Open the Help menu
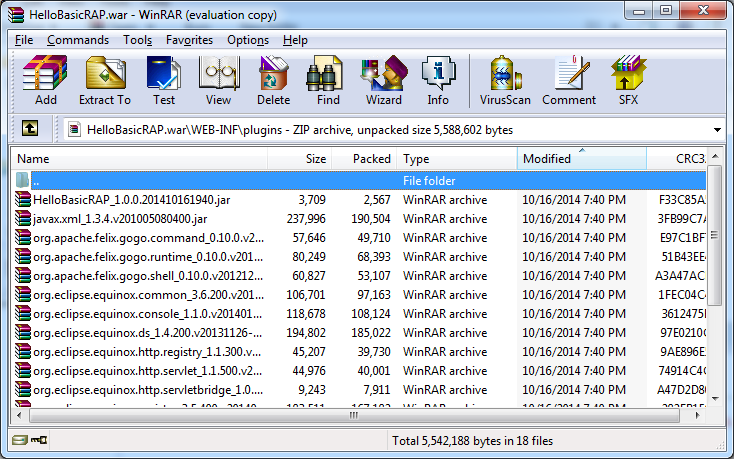Screen dimensions: 734x459 pos(295,40)
